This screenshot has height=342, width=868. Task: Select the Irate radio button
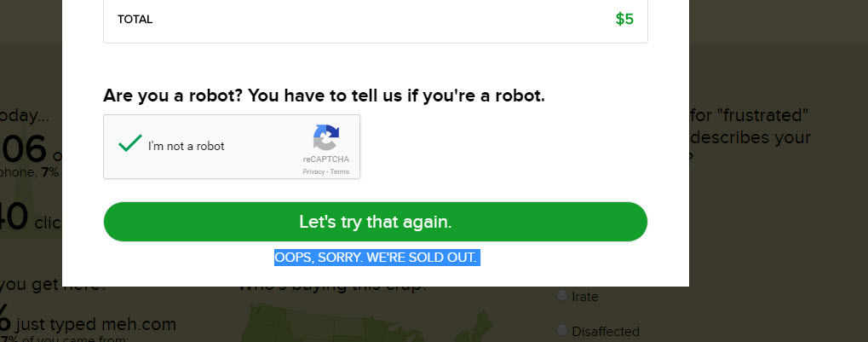pos(561,295)
